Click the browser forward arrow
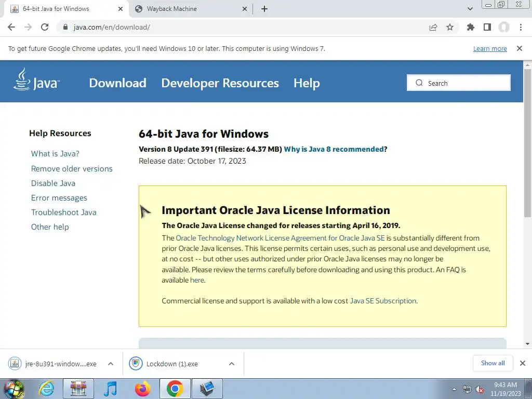 coord(28,27)
